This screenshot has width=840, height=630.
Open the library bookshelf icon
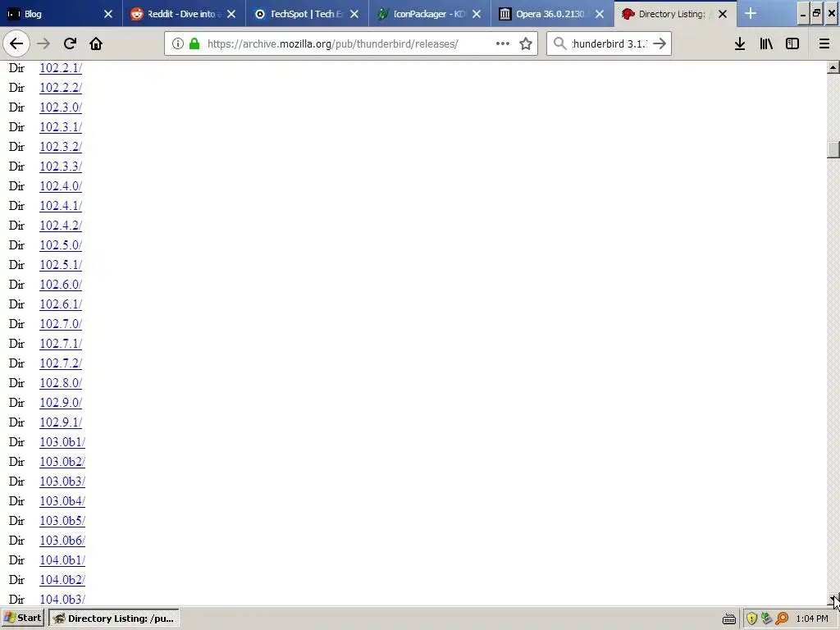coord(766,43)
